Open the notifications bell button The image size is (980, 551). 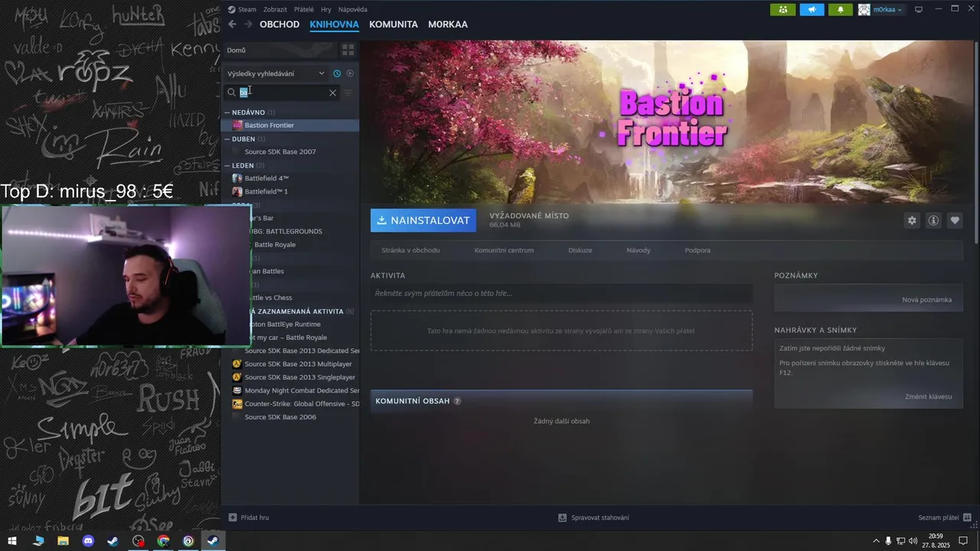coord(841,9)
